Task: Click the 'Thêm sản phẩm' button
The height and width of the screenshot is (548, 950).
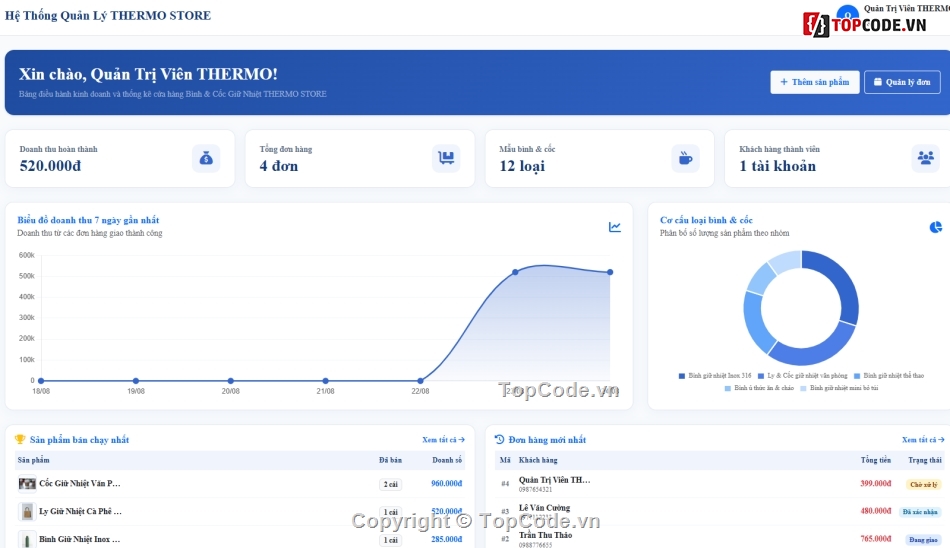Action: 814,82
